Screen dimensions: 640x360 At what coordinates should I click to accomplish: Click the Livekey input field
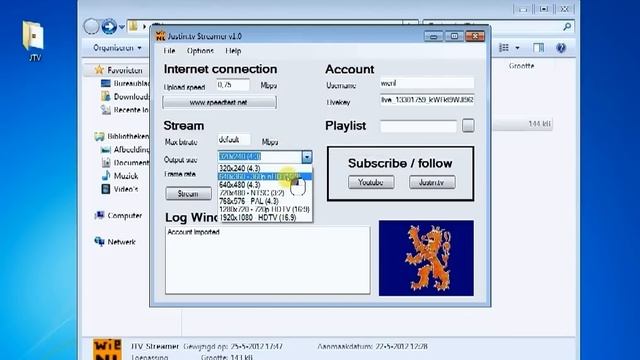[x=427, y=100]
